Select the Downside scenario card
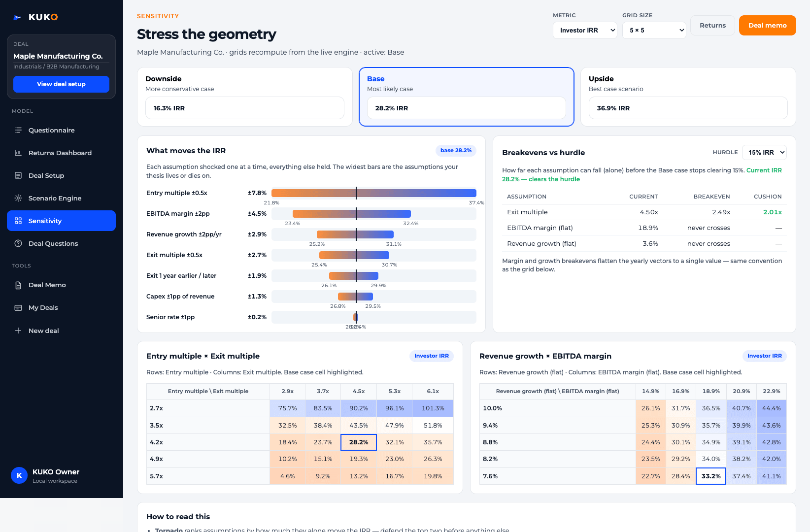810x532 pixels. pyautogui.click(x=245, y=97)
